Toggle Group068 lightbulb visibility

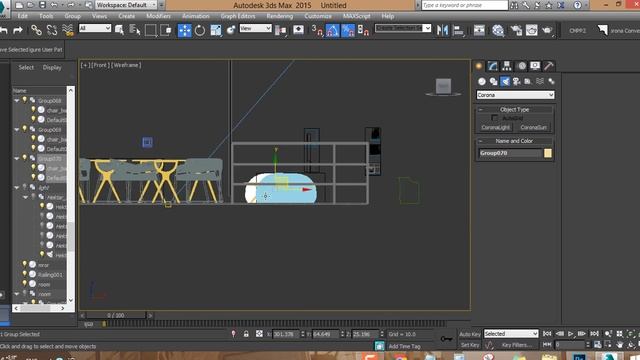(x=24, y=100)
